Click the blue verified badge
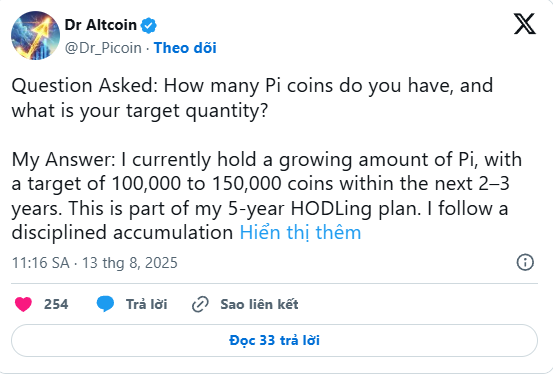The image size is (553, 376). point(149,25)
